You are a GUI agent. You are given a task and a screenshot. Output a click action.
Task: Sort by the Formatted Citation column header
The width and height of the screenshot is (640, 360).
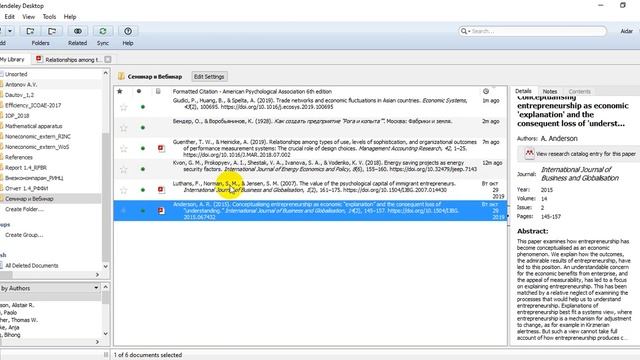(x=252, y=91)
